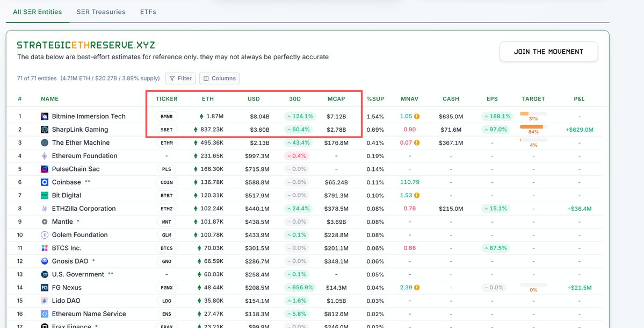
Task: Click the +$629.0M P&L value
Action: coord(579,130)
